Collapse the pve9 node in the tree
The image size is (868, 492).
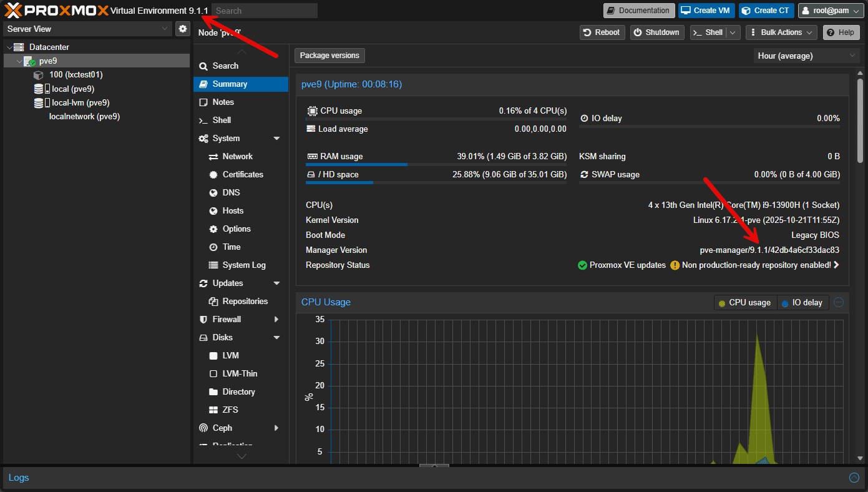click(19, 61)
